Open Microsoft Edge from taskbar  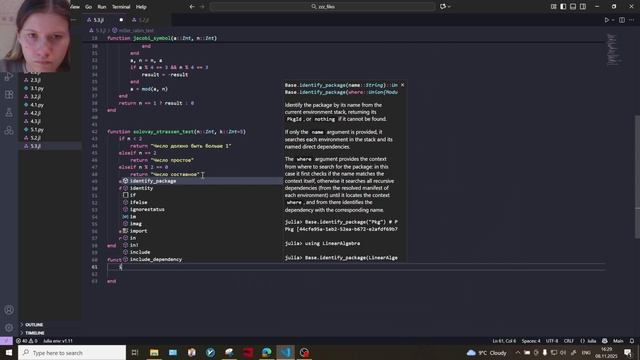(x=267, y=352)
